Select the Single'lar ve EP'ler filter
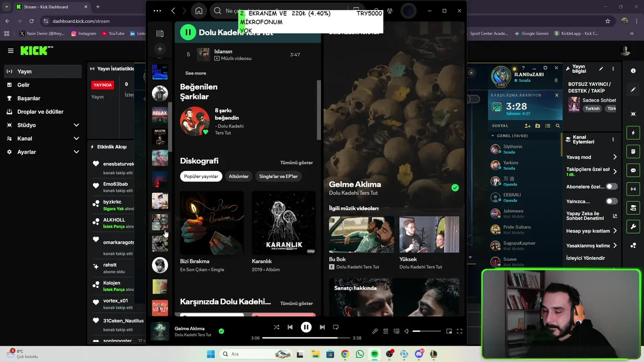The image size is (644, 362). pos(278,176)
